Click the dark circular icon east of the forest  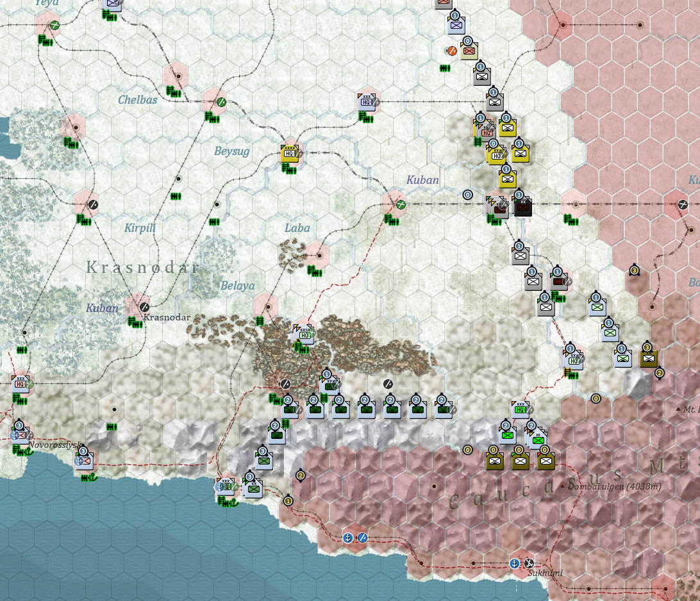(388, 384)
